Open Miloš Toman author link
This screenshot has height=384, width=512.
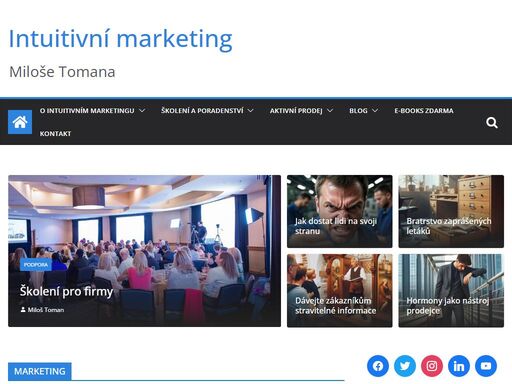click(x=46, y=310)
